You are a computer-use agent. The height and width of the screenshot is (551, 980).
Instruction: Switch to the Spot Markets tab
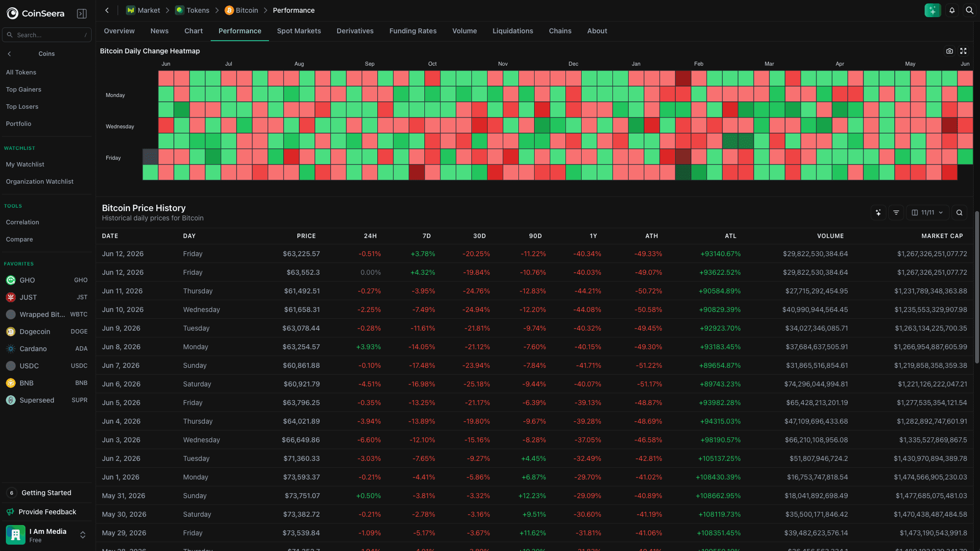[x=299, y=31]
